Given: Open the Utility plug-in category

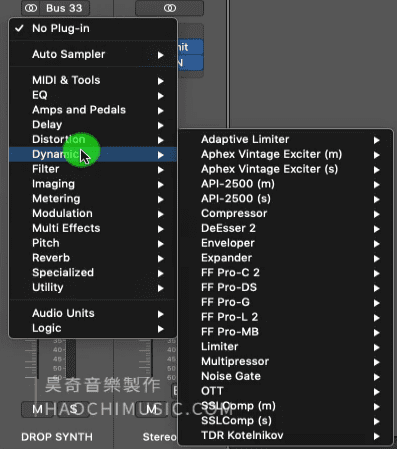Looking at the screenshot, I should 93,288.
